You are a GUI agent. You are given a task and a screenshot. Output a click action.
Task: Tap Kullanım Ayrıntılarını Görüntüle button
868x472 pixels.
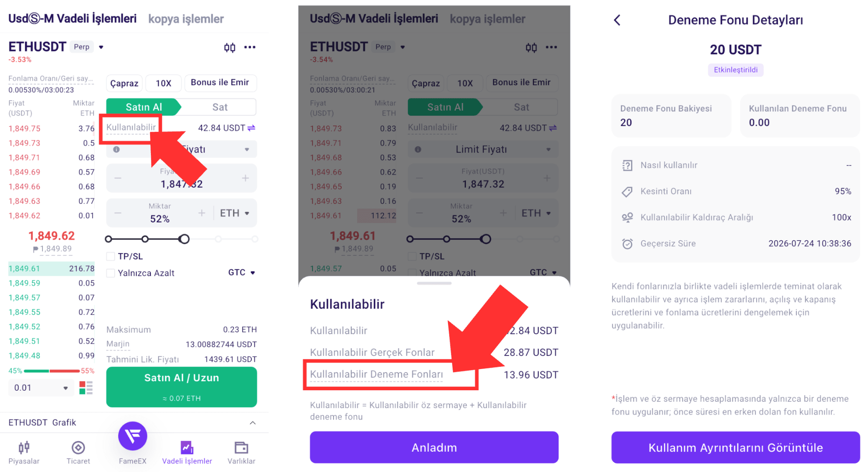click(x=735, y=447)
